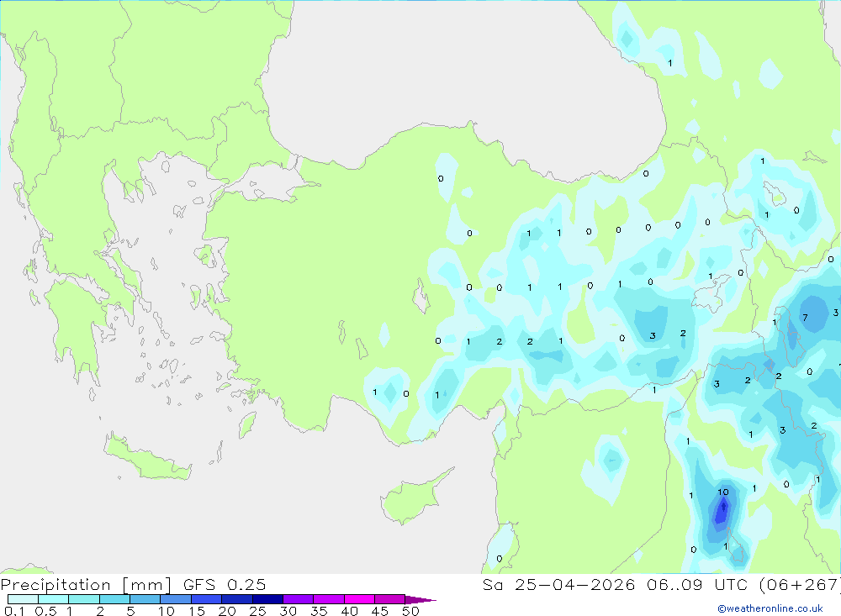Click the '0.5' legend scale label

[x=45, y=611]
